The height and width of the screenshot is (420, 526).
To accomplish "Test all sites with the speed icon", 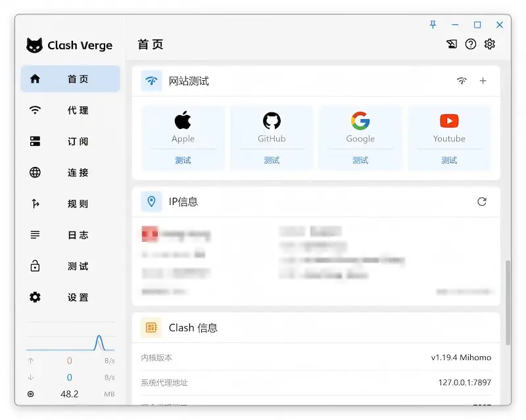I will click(x=462, y=80).
